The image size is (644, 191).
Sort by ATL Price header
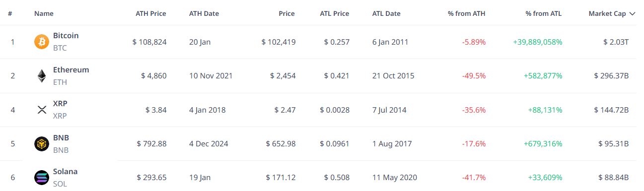tap(335, 14)
